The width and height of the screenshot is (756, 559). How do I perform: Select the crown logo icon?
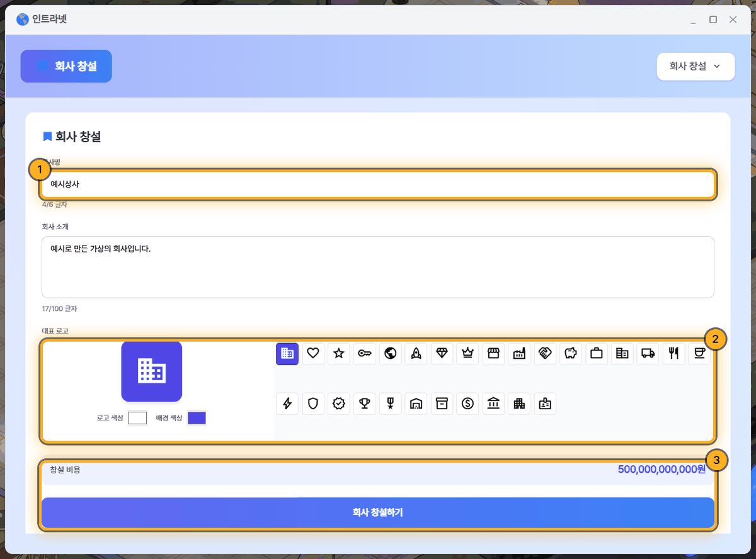click(x=467, y=354)
